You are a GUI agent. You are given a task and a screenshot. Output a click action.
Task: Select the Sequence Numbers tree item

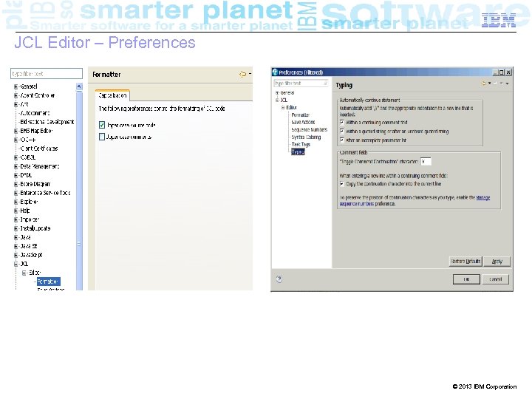309,129
